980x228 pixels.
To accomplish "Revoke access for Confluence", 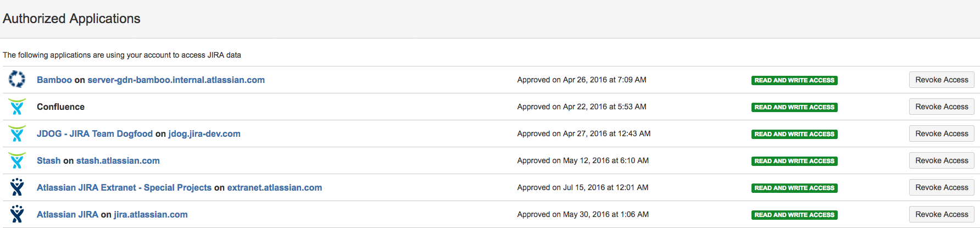I will [x=941, y=107].
